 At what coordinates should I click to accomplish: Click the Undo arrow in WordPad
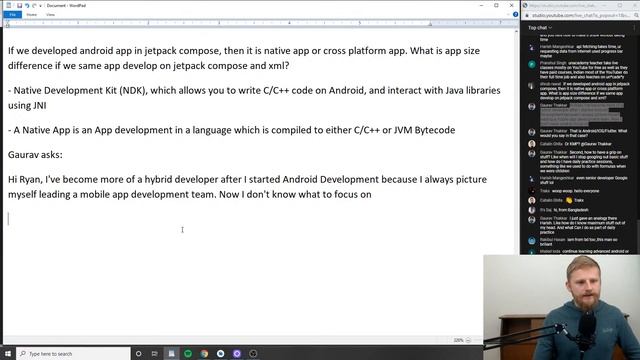tap(27, 5)
